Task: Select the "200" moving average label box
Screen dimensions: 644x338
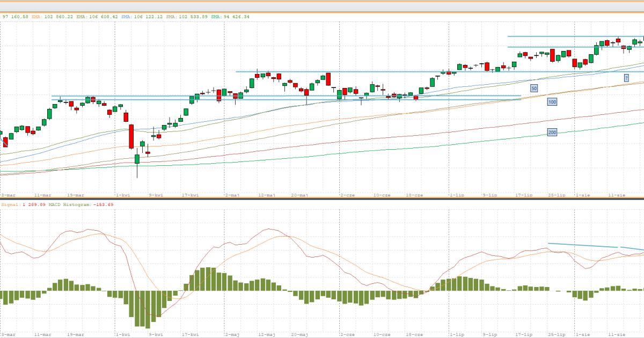Action: click(552, 132)
